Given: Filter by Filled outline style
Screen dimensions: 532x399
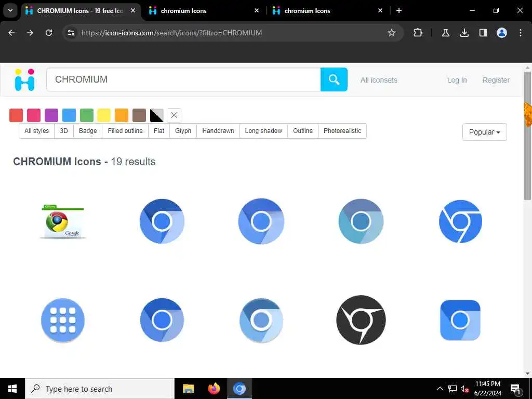Looking at the screenshot, I should 125,131.
